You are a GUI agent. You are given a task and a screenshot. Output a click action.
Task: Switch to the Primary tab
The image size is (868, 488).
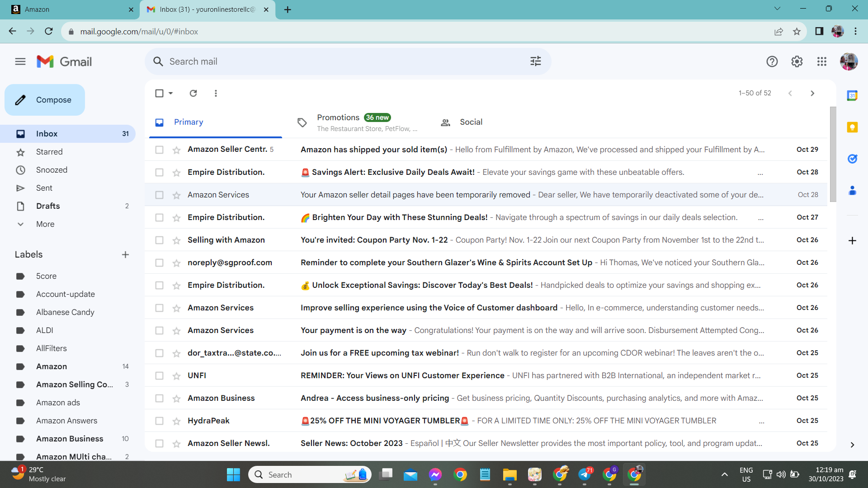(x=216, y=122)
